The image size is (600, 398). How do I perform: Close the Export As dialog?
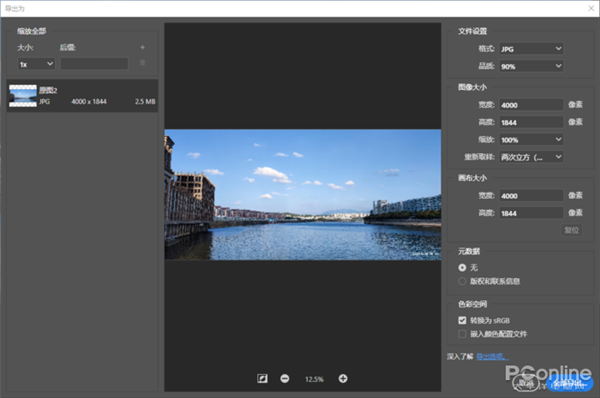pyautogui.click(x=591, y=8)
